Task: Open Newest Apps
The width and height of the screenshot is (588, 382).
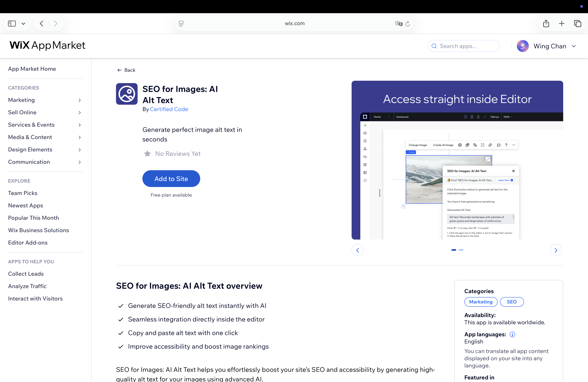Action: [x=25, y=205]
